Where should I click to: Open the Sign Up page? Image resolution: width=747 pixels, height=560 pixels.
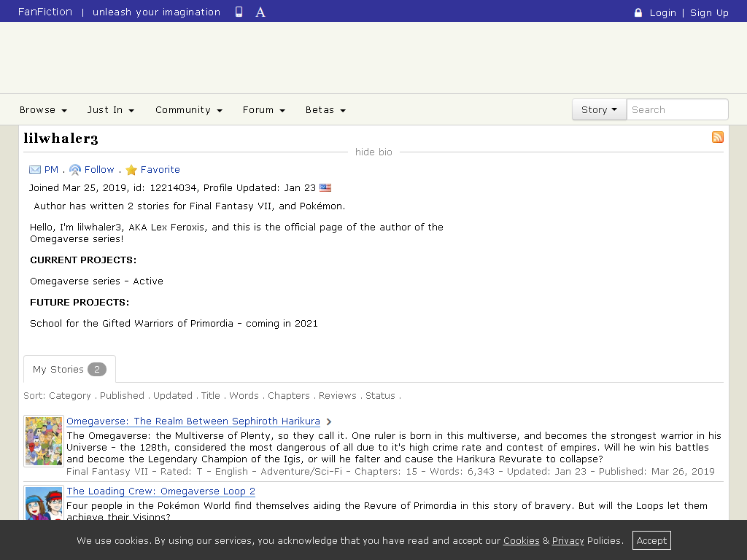(709, 13)
